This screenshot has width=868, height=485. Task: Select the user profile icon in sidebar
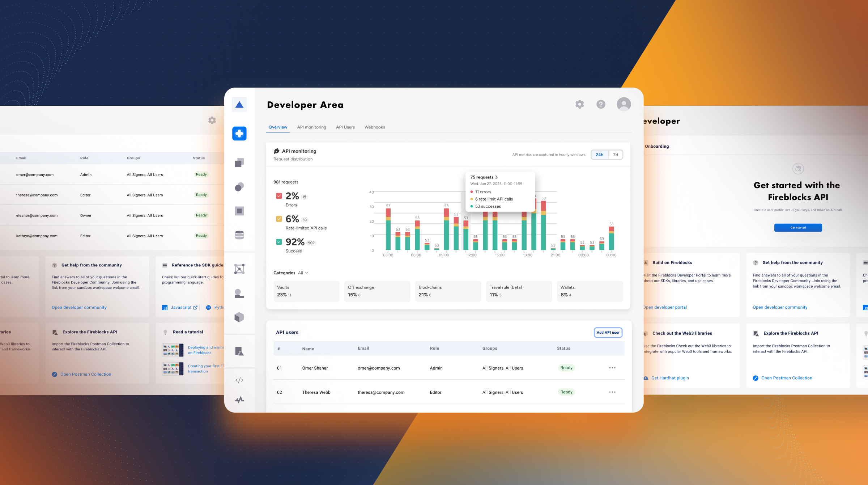click(239, 294)
